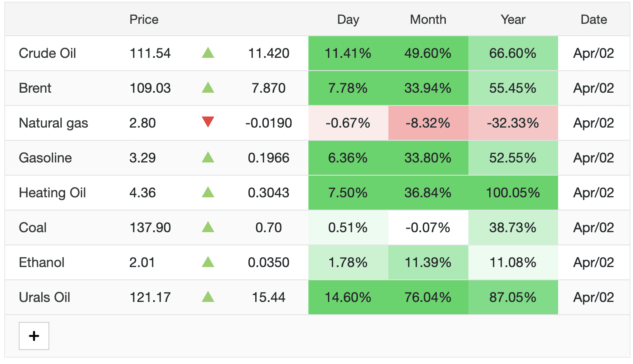
Task: Click the Natural gas -8.32% monthly cell
Action: (428, 123)
